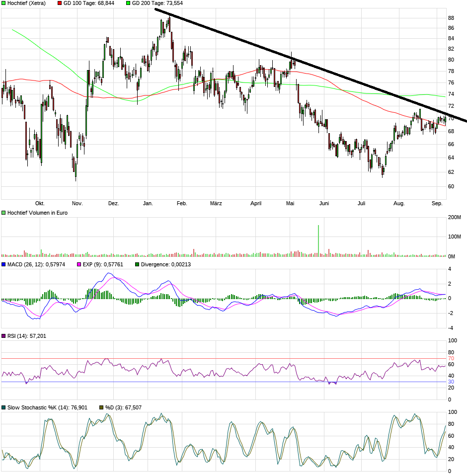Click the 200M volume axis value
Viewport: 467px width, 476px height.
(x=454, y=217)
